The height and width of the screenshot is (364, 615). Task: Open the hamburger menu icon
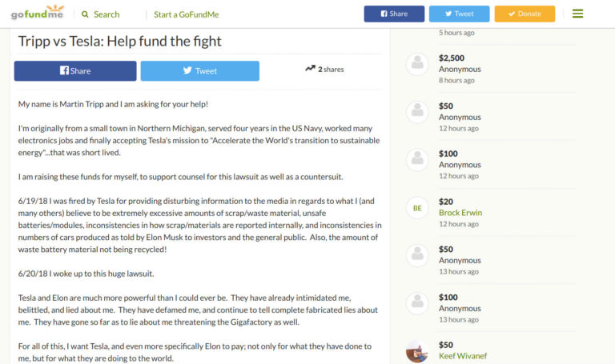click(577, 14)
